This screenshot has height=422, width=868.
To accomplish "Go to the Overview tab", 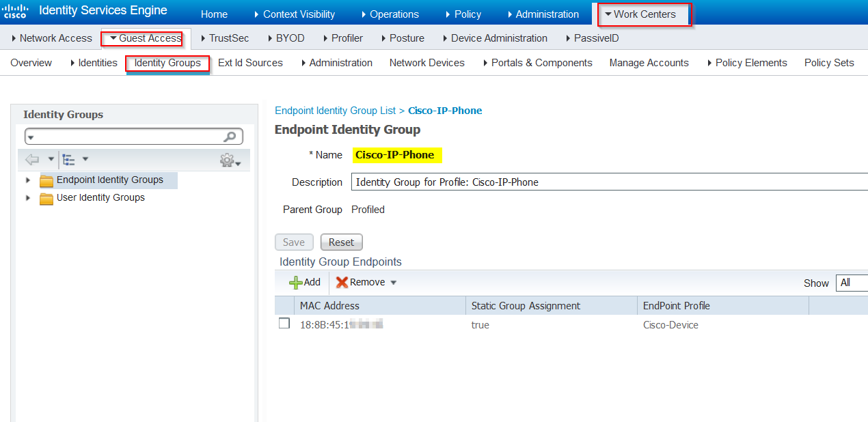I will [x=31, y=63].
